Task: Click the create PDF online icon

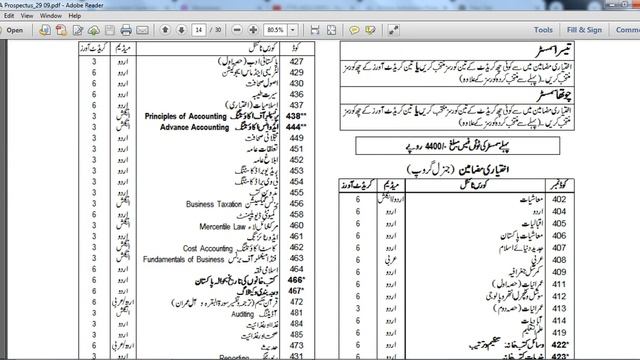Action: click(61, 30)
